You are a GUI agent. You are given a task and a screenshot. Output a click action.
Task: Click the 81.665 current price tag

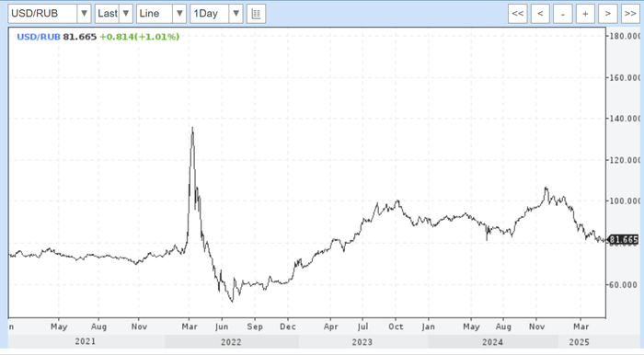point(624,240)
